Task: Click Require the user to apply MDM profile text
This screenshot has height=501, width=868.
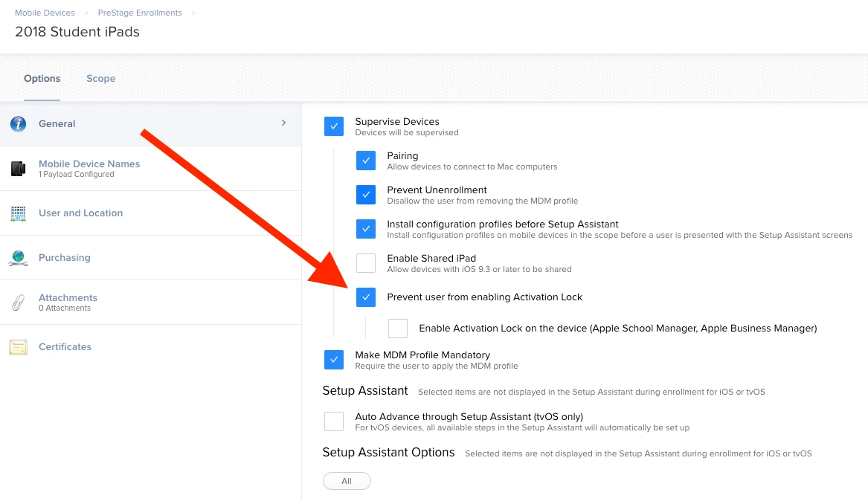Action: click(437, 366)
